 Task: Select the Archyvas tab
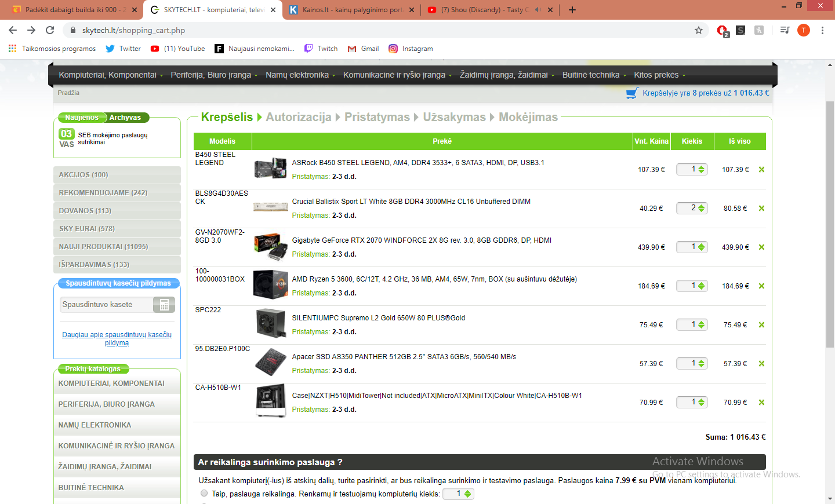(125, 118)
